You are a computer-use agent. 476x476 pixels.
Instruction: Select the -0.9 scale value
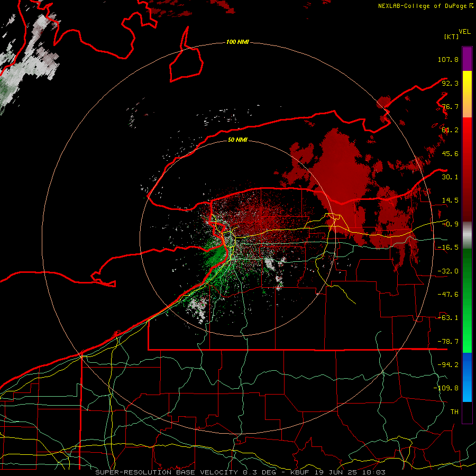tap(450, 224)
